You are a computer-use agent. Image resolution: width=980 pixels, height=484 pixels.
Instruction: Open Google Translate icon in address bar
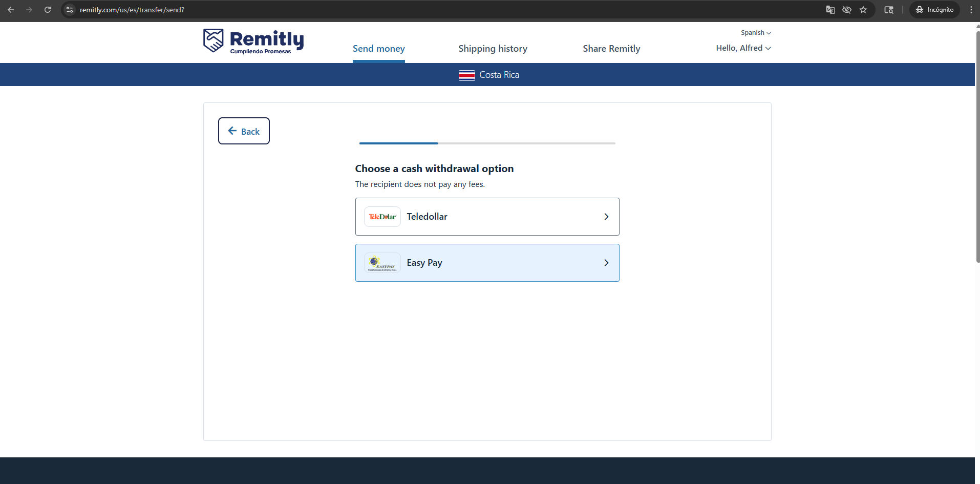830,10
